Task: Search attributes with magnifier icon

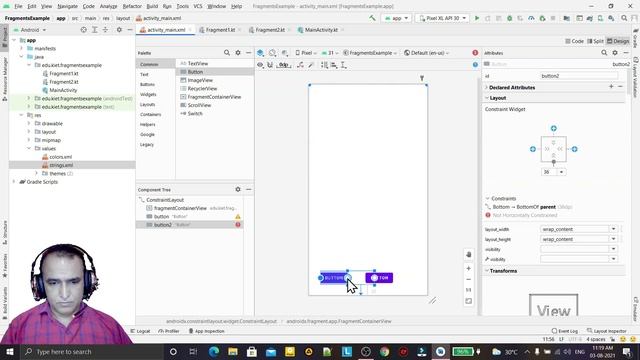Action: click(x=604, y=53)
